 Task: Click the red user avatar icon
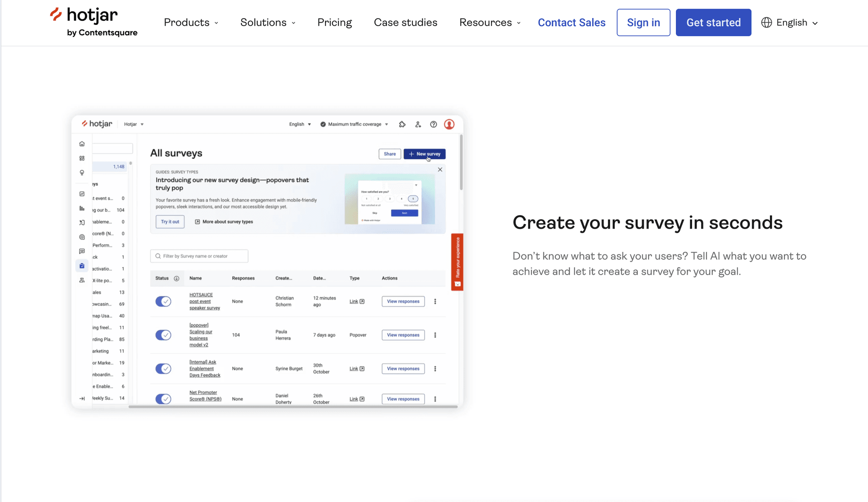click(x=449, y=124)
